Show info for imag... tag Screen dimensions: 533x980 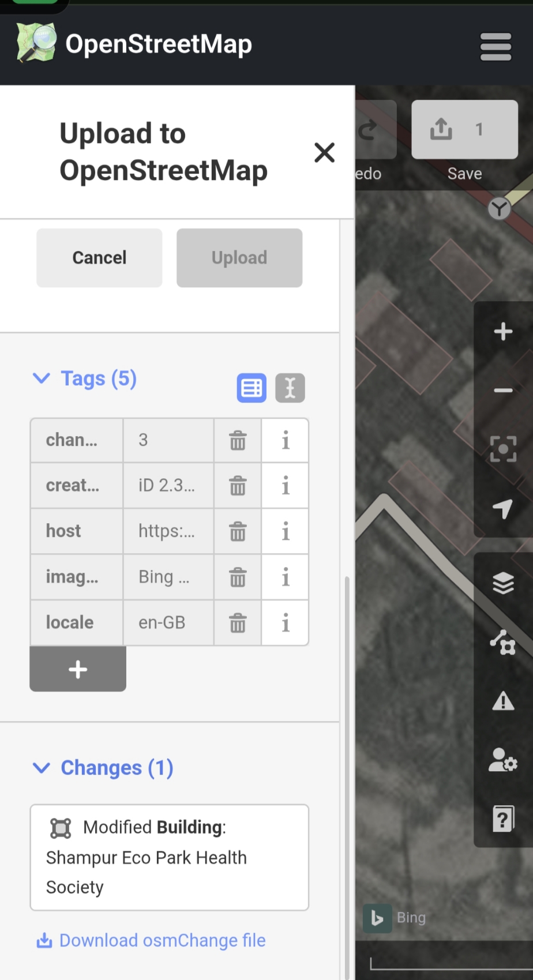coord(285,577)
